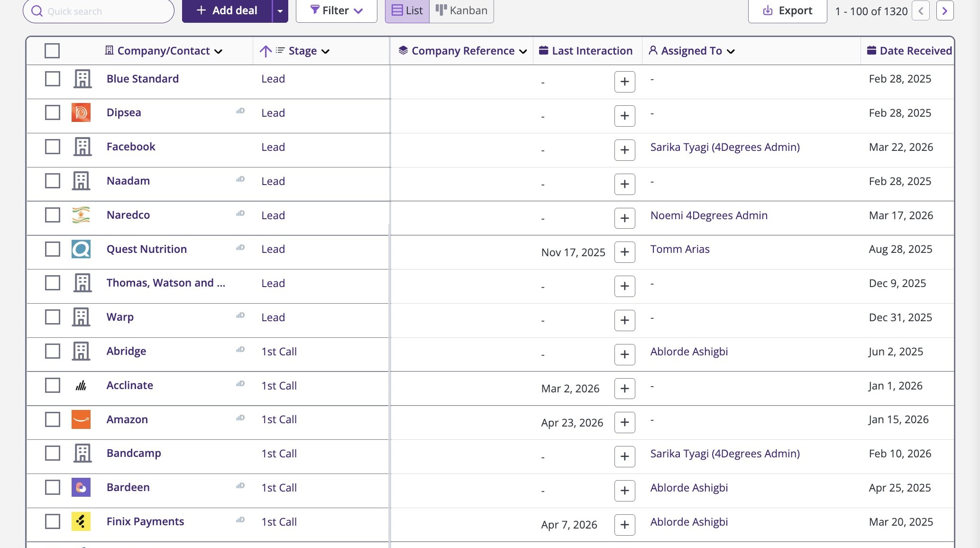This screenshot has height=548, width=980.
Task: Click the sort ascending arrow beside Stage
Action: coord(266,51)
